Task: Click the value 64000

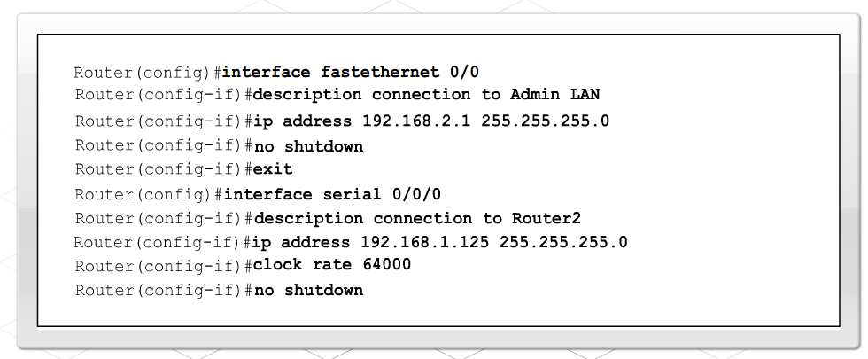Action: pos(387,264)
